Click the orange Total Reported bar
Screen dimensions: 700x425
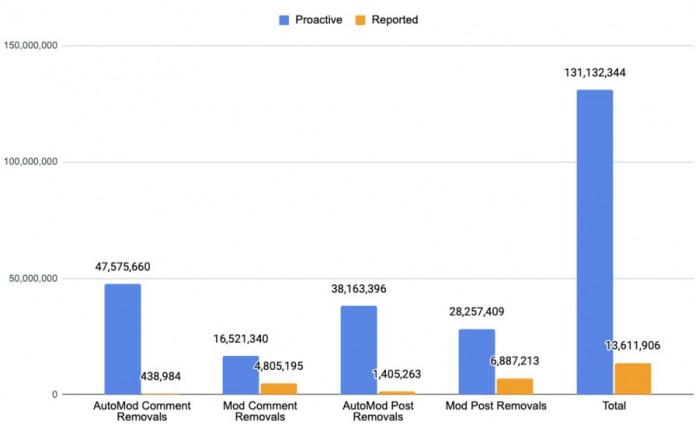(x=633, y=379)
